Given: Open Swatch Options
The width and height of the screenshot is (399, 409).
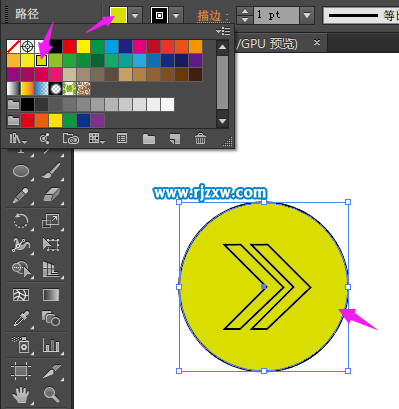Looking at the screenshot, I should click(x=122, y=138).
